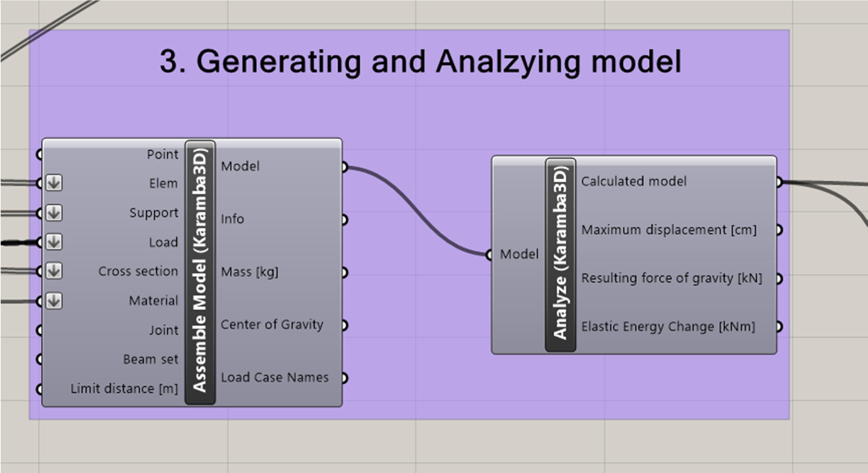Click the flatten arrow icon on Load input
Image resolution: width=868 pixels, height=473 pixels.
coord(54,242)
